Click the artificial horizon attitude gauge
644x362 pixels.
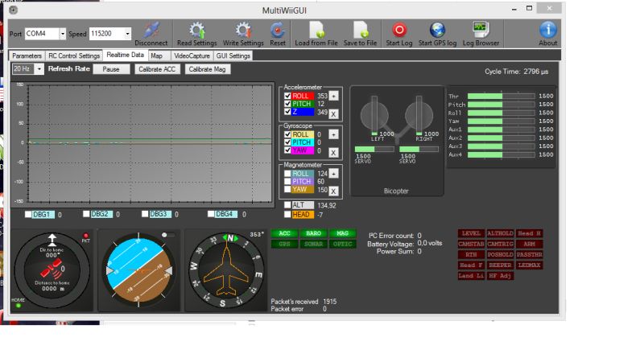[x=138, y=269]
